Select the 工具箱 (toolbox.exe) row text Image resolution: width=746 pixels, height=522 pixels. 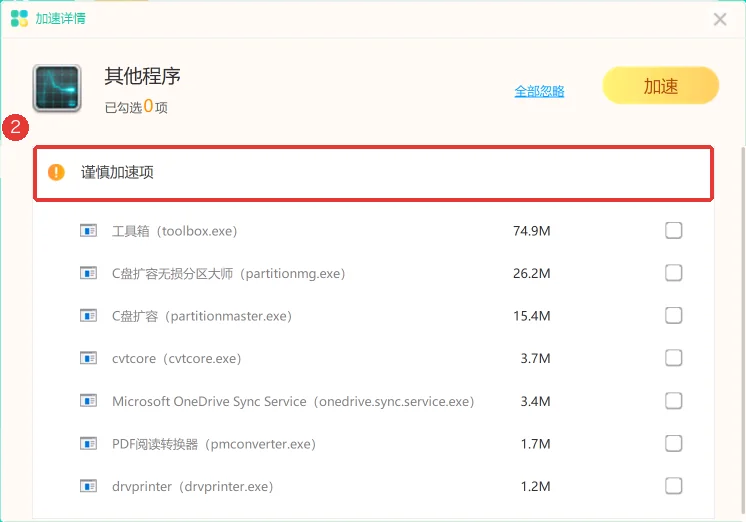[x=175, y=231]
